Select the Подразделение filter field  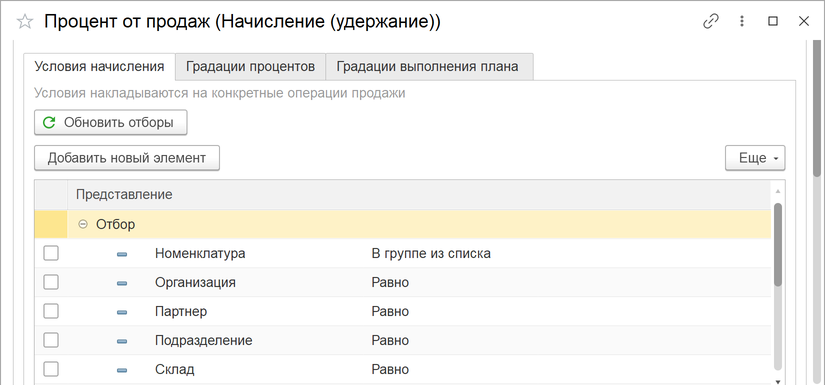tap(204, 340)
